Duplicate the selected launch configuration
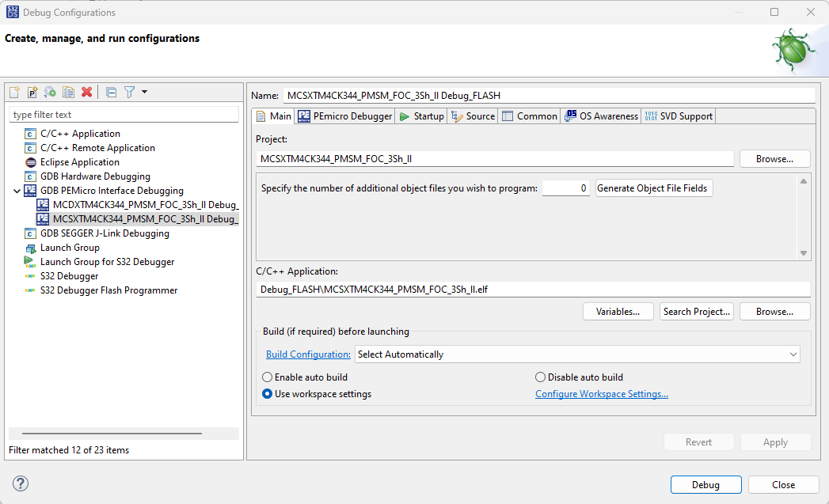This screenshot has width=829, height=504. pyautogui.click(x=69, y=93)
